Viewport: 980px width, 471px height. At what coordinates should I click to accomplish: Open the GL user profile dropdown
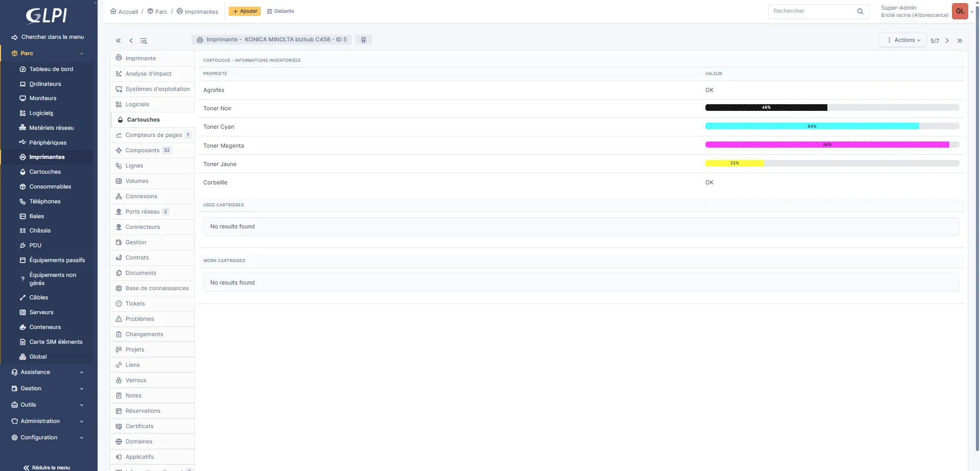(x=960, y=11)
